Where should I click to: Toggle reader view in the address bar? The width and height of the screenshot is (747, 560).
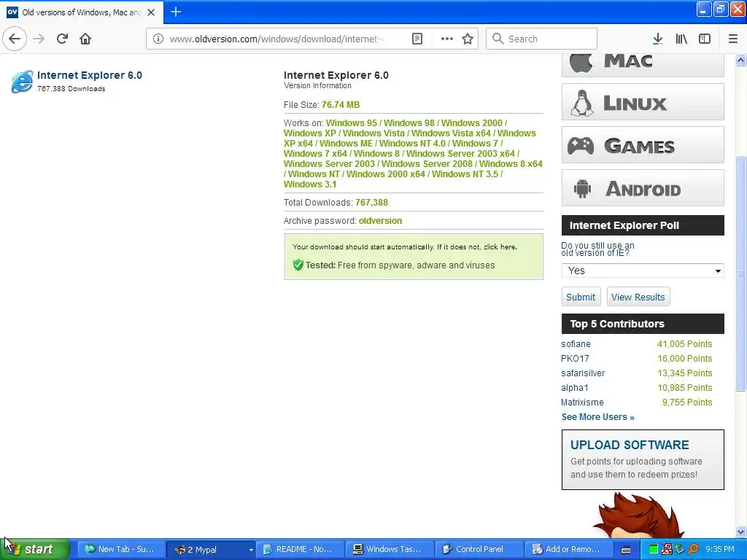point(417,39)
